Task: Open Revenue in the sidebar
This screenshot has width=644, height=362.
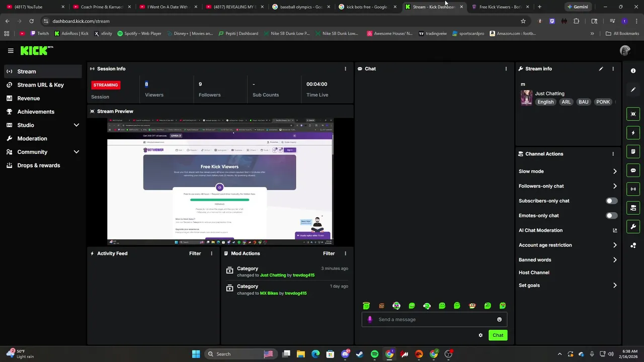Action: 43,99
